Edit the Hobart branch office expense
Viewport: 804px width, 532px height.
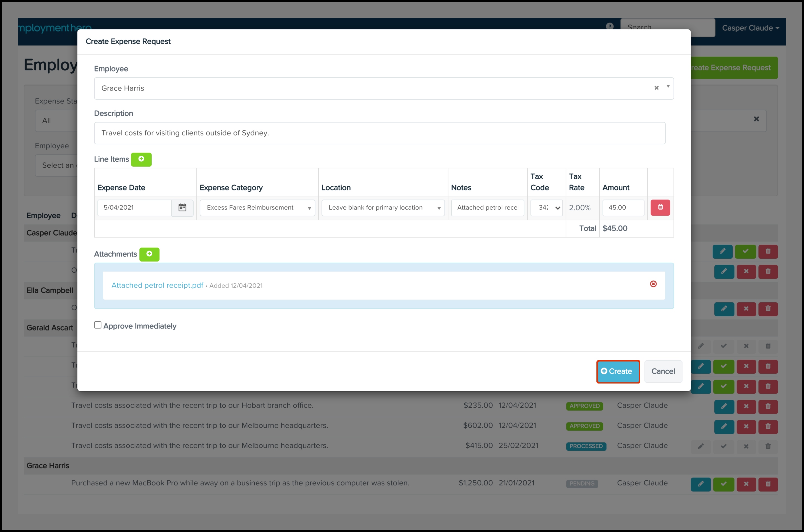pyautogui.click(x=724, y=406)
